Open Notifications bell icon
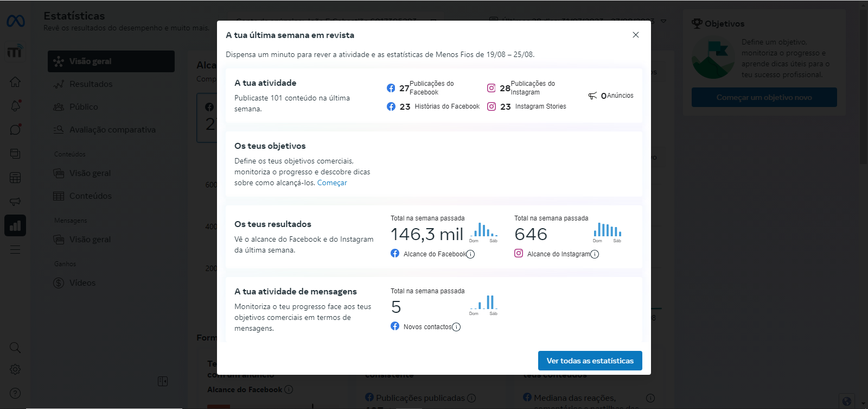 pos(15,106)
